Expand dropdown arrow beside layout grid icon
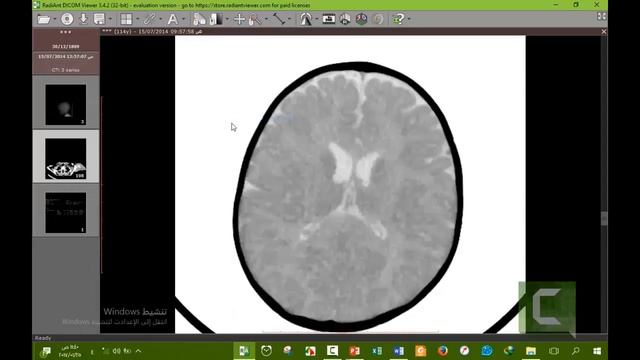640x360 pixels. (x=137, y=19)
